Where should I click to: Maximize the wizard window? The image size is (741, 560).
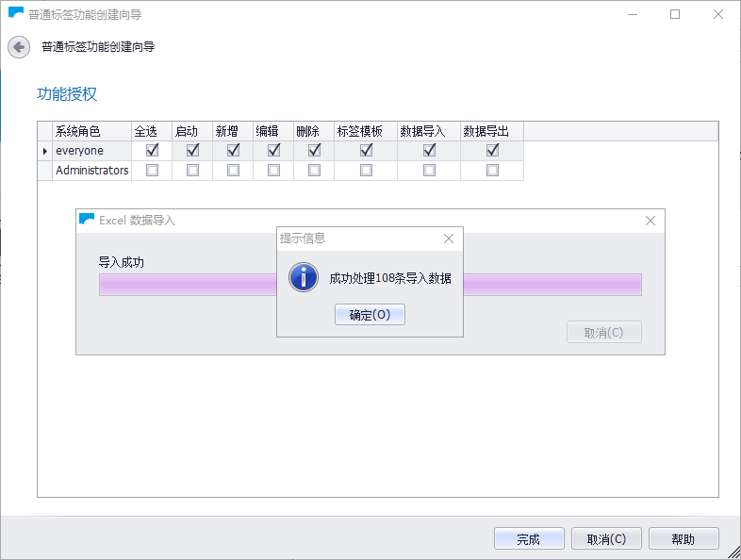tap(675, 14)
